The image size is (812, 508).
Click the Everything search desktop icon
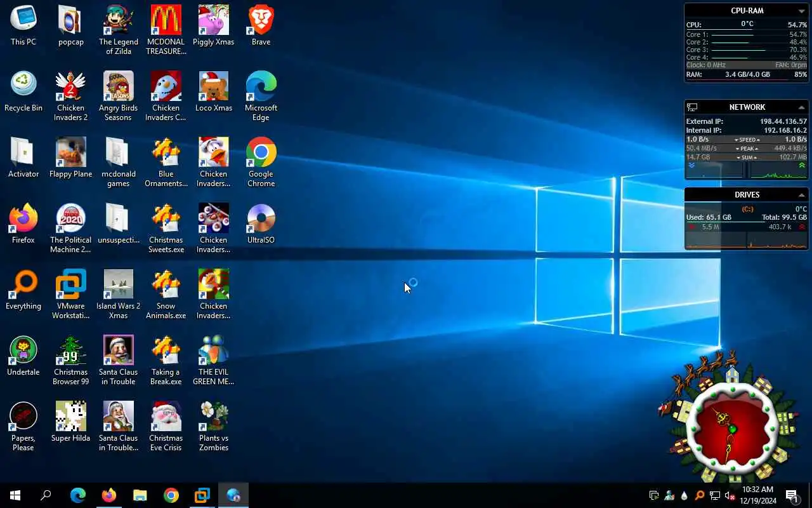coord(23,290)
